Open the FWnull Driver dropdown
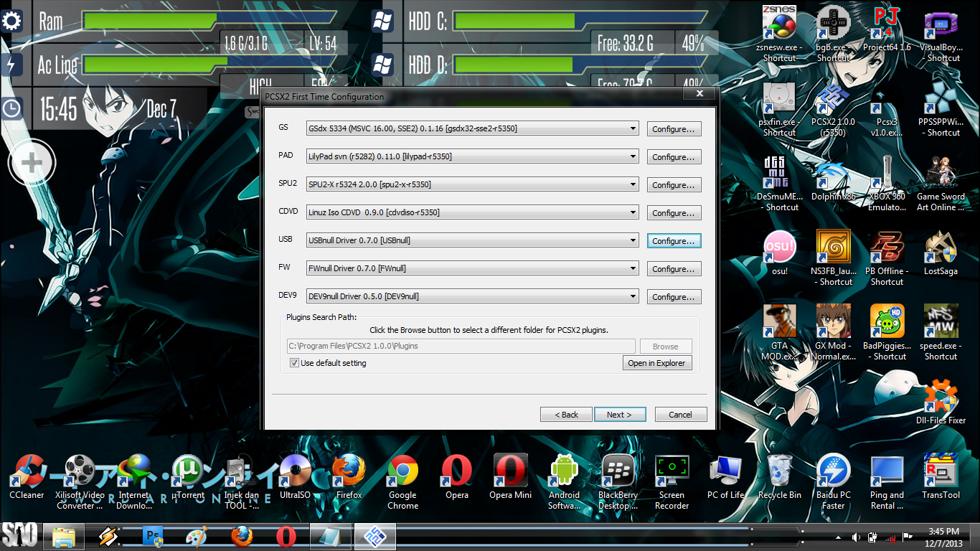Viewport: 980px width, 551px height. [472, 268]
